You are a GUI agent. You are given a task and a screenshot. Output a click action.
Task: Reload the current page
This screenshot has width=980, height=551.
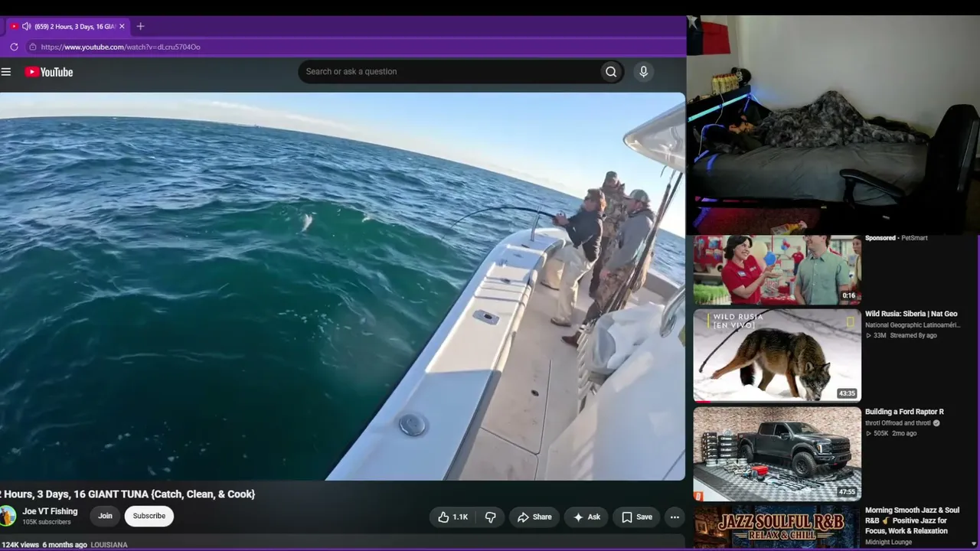14,47
